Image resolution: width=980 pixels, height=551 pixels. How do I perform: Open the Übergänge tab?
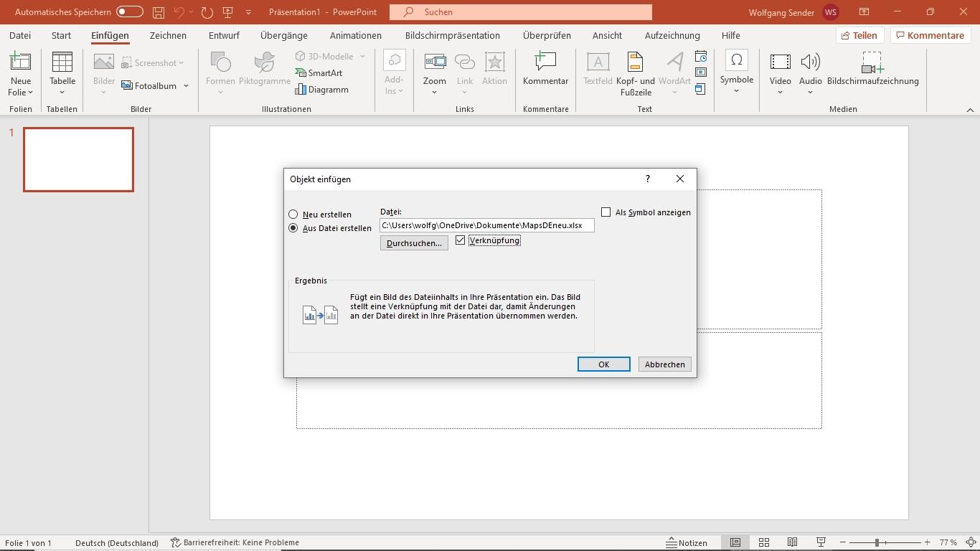(284, 35)
